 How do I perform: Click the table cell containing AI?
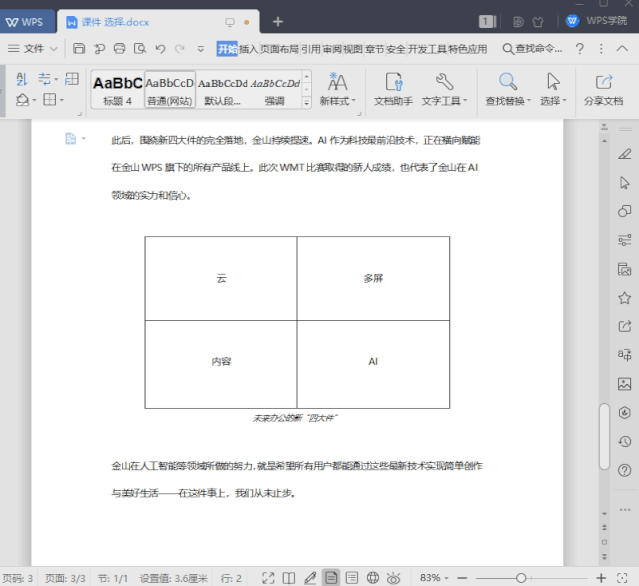373,364
